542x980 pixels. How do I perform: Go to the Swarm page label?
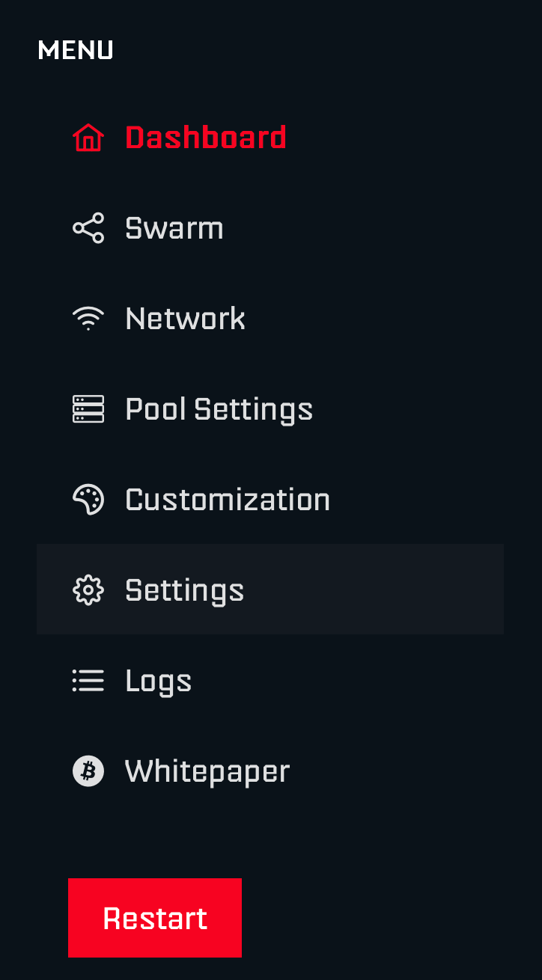(174, 228)
